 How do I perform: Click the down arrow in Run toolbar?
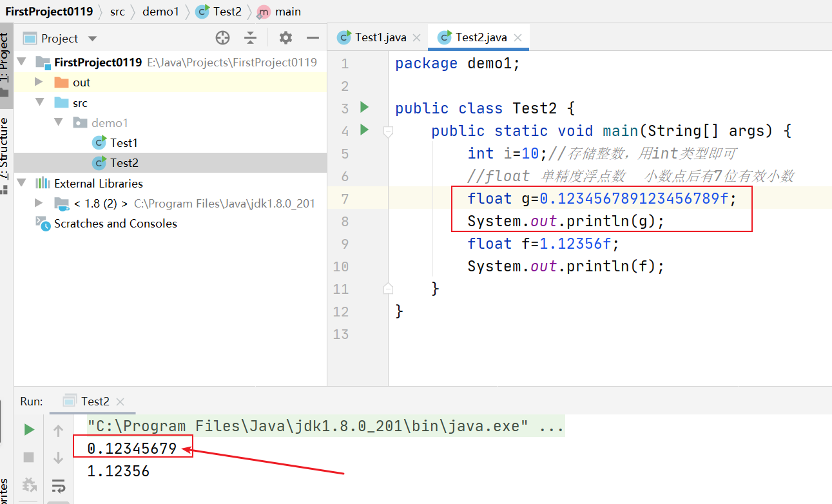tap(58, 458)
